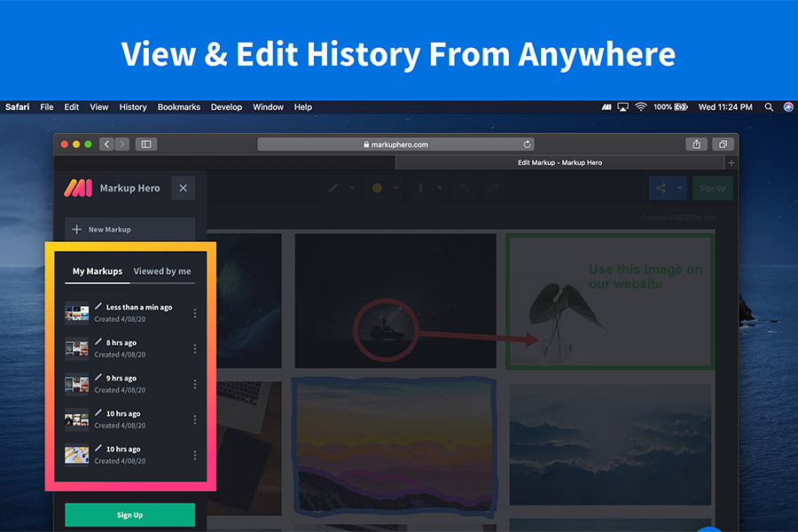Image resolution: width=798 pixels, height=532 pixels.
Task: Click the Markup Hero logo icon
Action: click(x=78, y=188)
